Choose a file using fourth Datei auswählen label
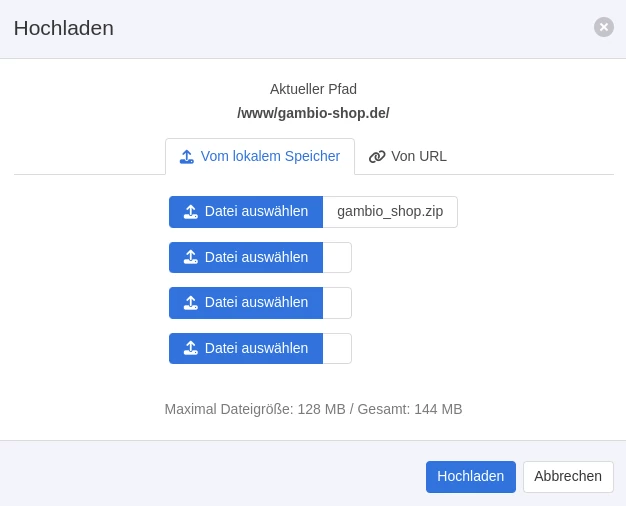Image resolution: width=626 pixels, height=506 pixels. pyautogui.click(x=256, y=349)
